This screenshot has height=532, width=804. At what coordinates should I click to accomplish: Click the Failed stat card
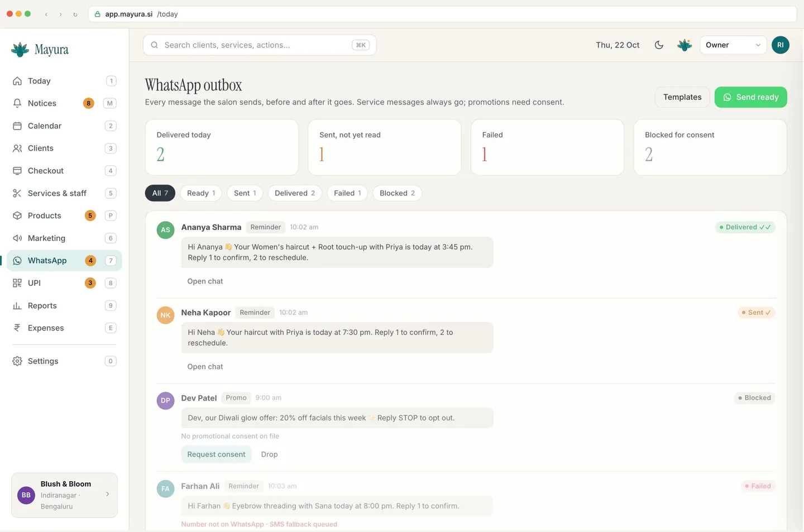pos(547,147)
